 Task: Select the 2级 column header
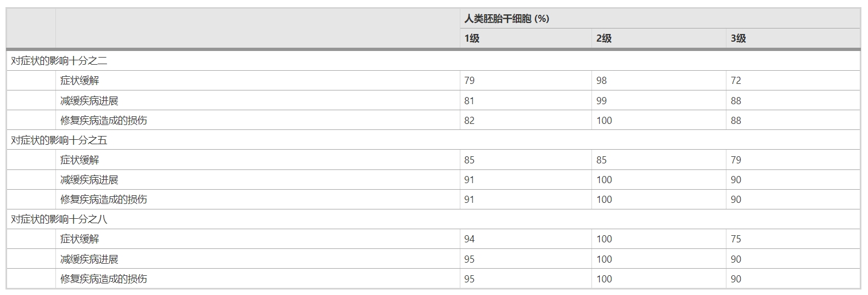604,38
